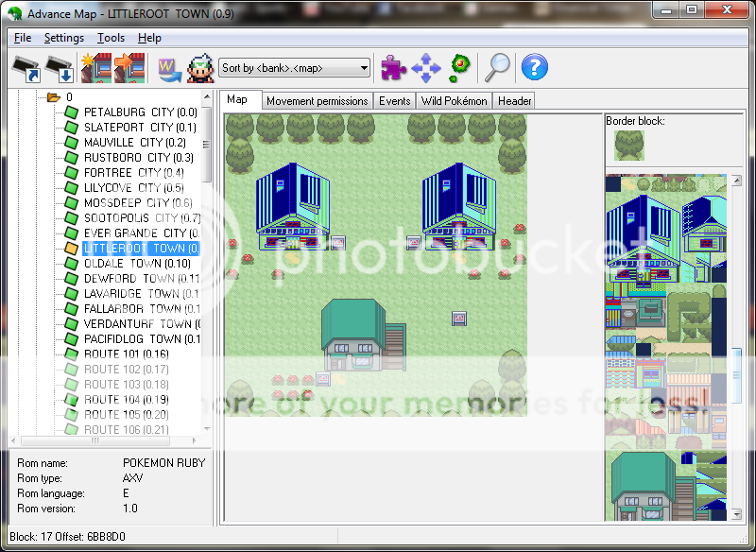Click the map icon with orange arrow
The height and width of the screenshot is (552, 756).
click(x=126, y=68)
